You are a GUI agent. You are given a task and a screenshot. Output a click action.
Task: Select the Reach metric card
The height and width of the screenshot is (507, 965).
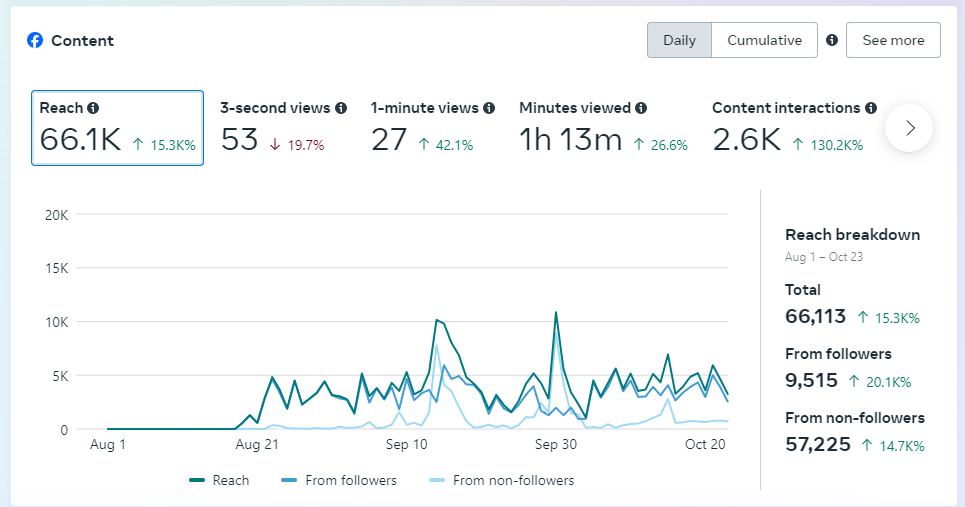[x=117, y=128]
